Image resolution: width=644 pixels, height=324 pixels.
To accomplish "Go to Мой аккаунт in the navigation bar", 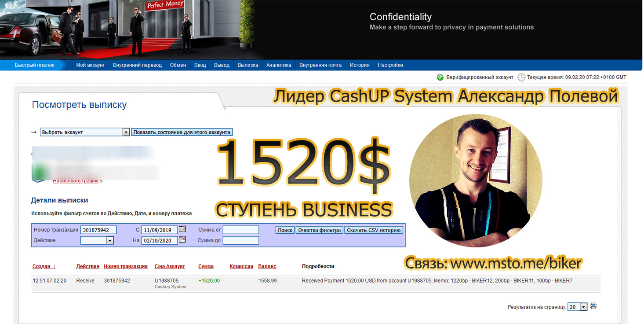I will pyautogui.click(x=91, y=65).
